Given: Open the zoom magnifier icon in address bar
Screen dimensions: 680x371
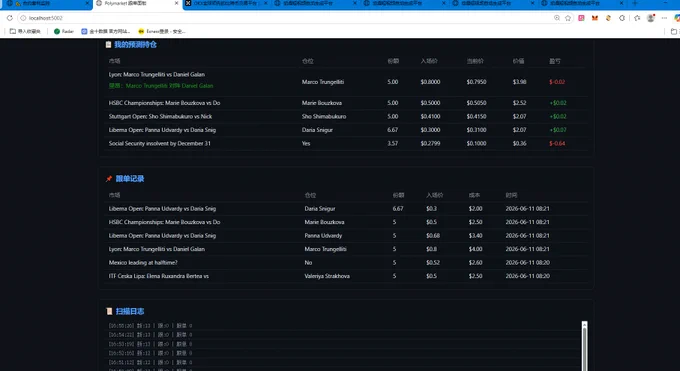Looking at the screenshot, I should pyautogui.click(x=557, y=18).
